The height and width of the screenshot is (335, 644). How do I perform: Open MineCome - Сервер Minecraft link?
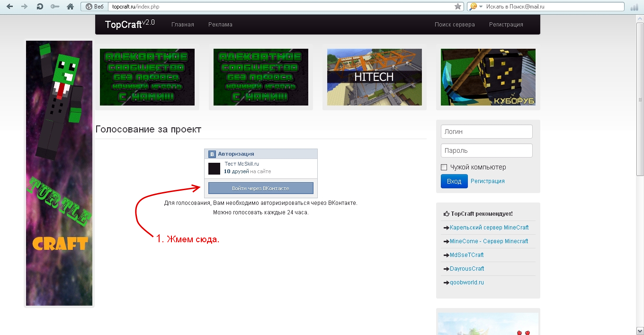click(x=489, y=241)
